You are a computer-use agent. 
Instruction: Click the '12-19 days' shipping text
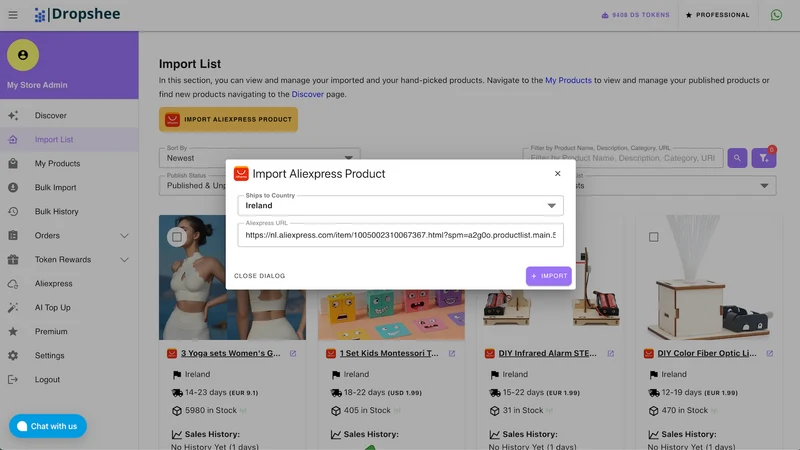tap(682, 392)
